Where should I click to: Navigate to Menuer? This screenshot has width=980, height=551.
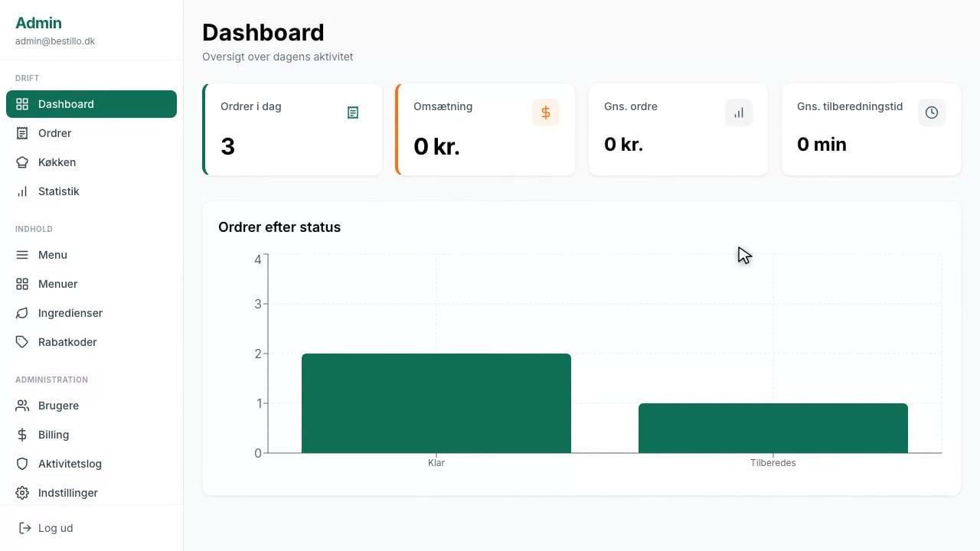tap(91, 284)
